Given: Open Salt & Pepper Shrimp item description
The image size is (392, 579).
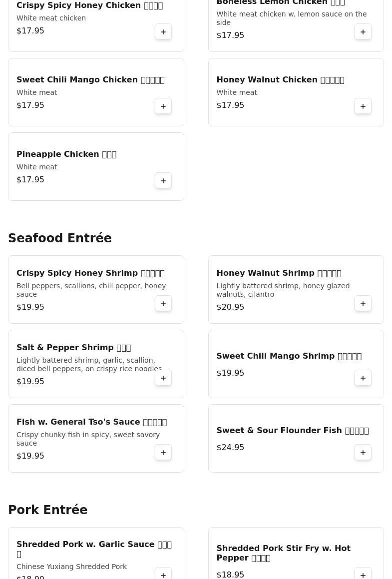Looking at the screenshot, I should click(89, 365).
